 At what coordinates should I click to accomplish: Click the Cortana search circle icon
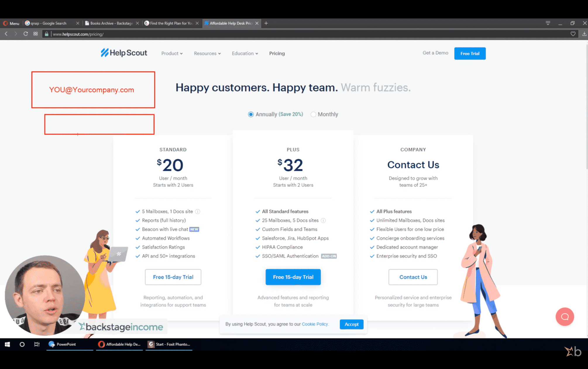pyautogui.click(x=22, y=344)
